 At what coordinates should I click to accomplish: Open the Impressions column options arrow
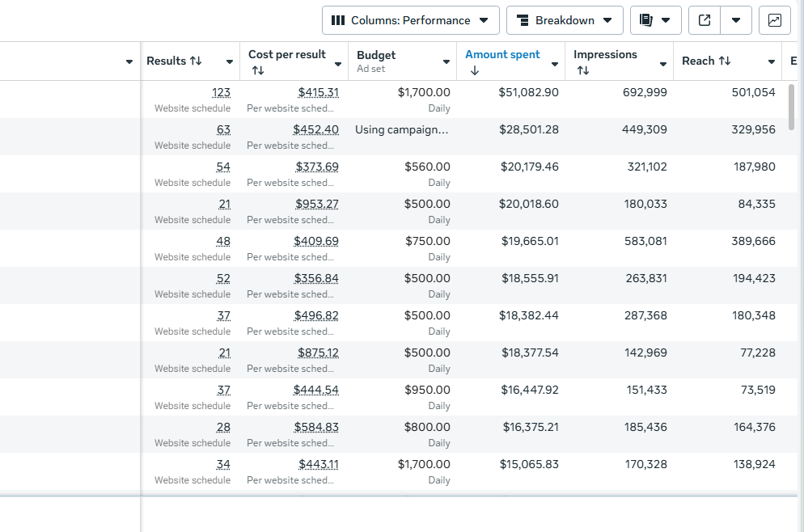pos(663,62)
